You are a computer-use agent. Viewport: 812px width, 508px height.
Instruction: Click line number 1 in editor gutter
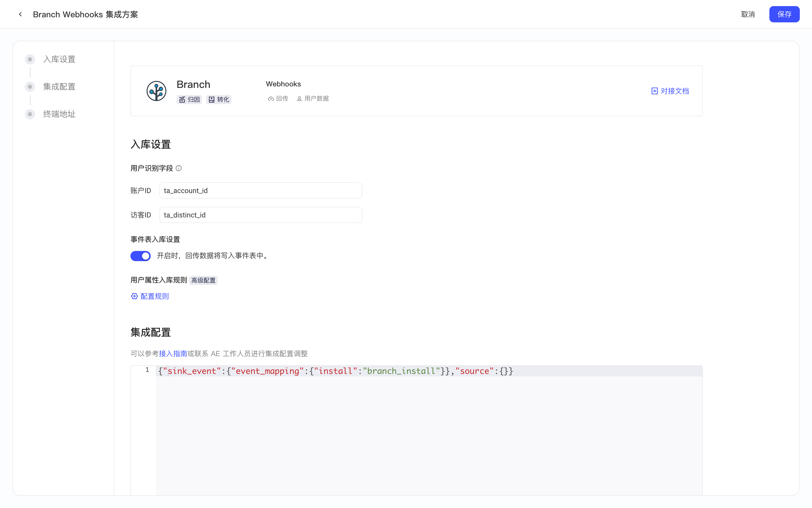click(147, 370)
